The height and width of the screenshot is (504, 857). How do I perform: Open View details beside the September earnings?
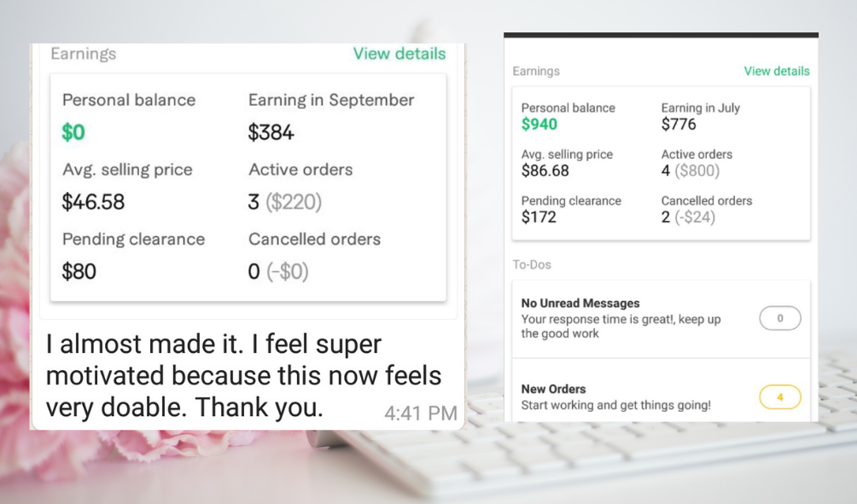399,54
